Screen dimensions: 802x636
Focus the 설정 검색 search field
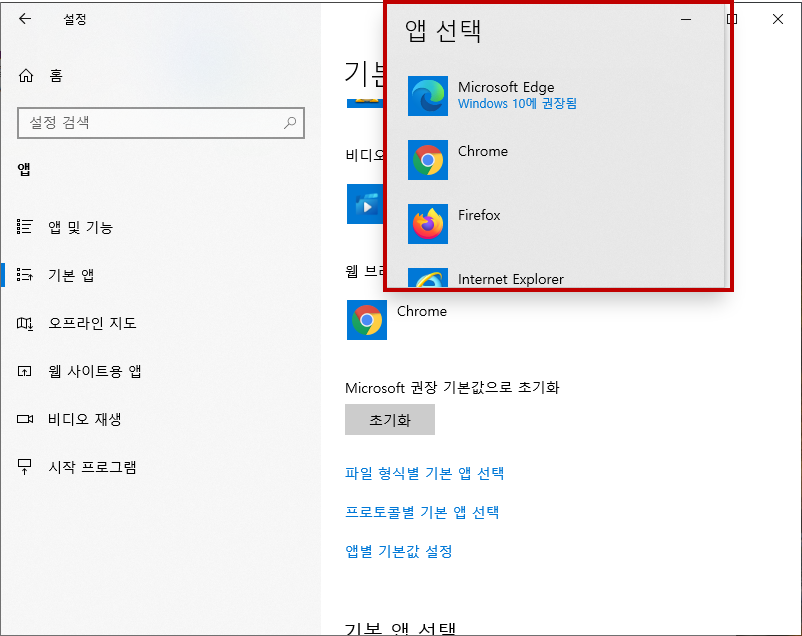(161, 123)
